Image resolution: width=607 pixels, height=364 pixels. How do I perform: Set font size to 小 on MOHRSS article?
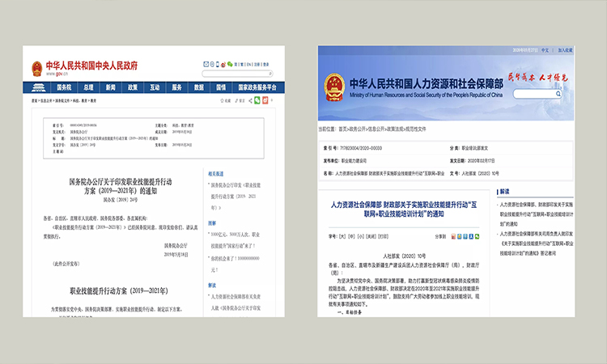[x=361, y=236]
